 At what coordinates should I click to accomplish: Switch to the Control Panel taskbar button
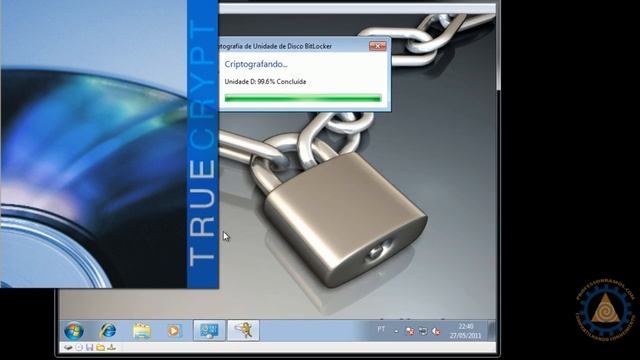coord(209,330)
